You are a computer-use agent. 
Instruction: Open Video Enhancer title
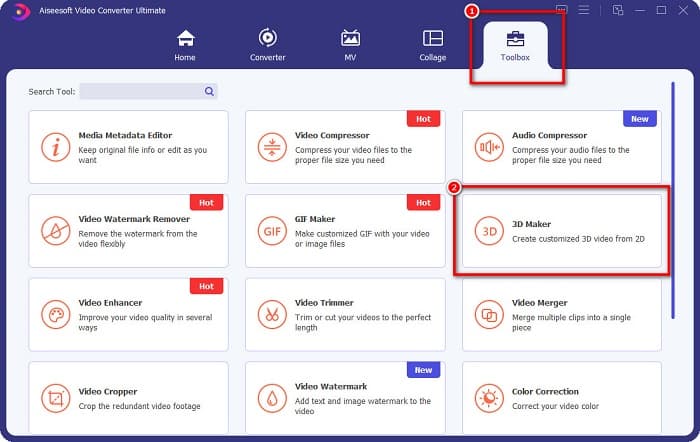click(x=110, y=303)
